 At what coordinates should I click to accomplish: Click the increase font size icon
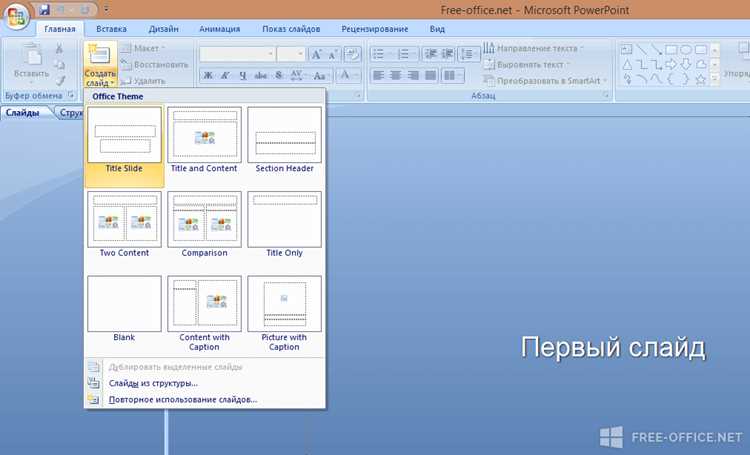(x=316, y=54)
